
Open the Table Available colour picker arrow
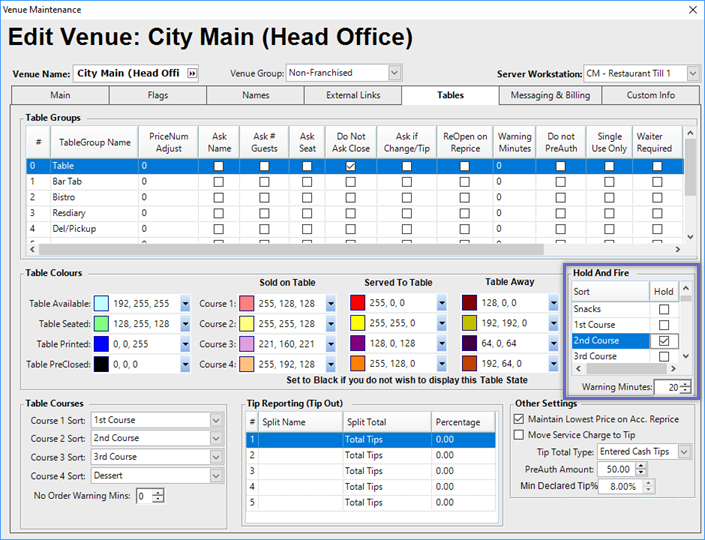tap(184, 303)
